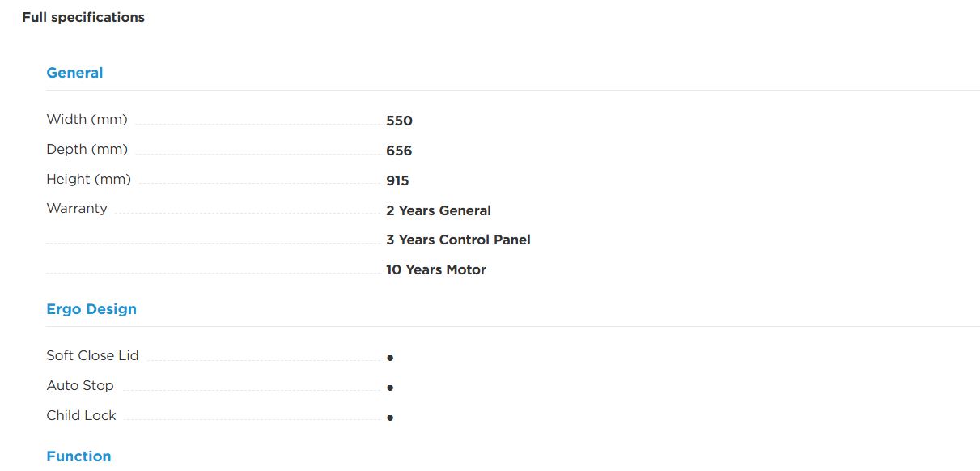This screenshot has width=980, height=471.
Task: Click the 3 Years Control Panel text
Action: (458, 240)
